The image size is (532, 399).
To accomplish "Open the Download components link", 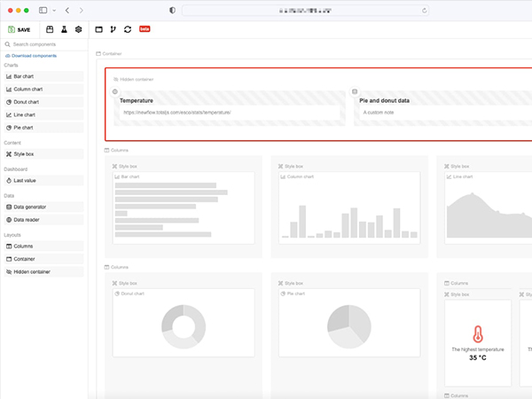I will tap(31, 56).
